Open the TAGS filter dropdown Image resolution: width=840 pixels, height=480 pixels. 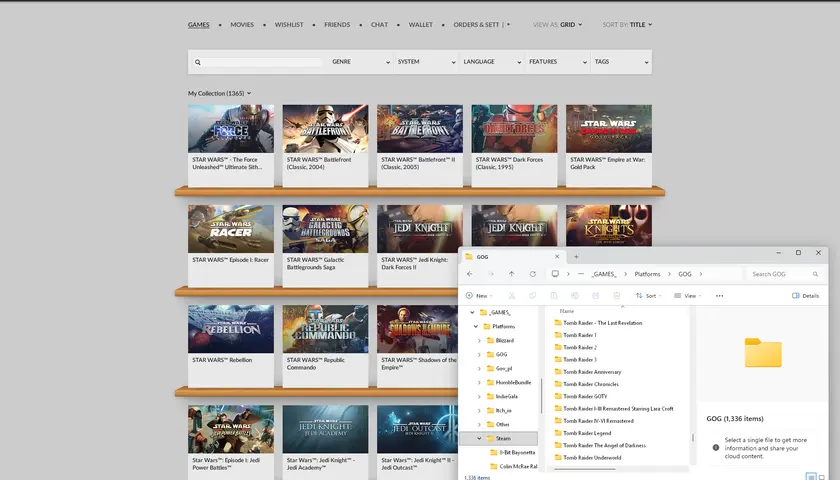pos(621,62)
